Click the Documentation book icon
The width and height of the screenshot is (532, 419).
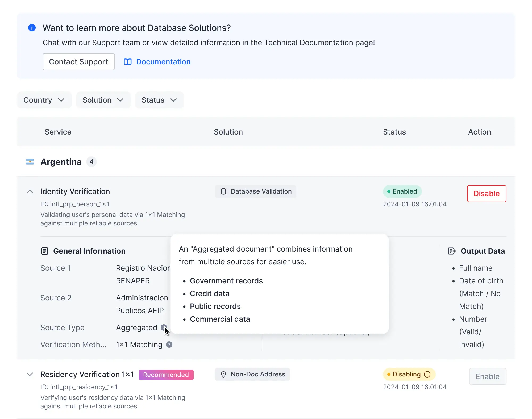[x=128, y=62]
